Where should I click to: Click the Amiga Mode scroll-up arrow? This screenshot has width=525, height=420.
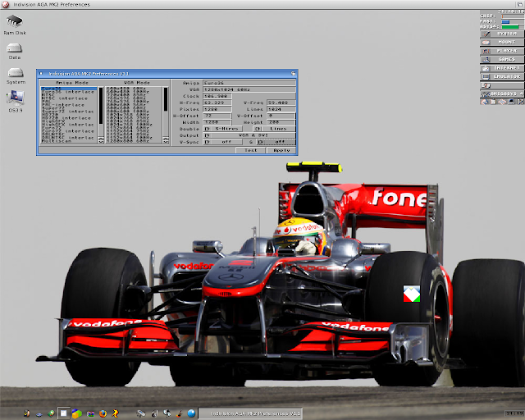tap(101, 139)
